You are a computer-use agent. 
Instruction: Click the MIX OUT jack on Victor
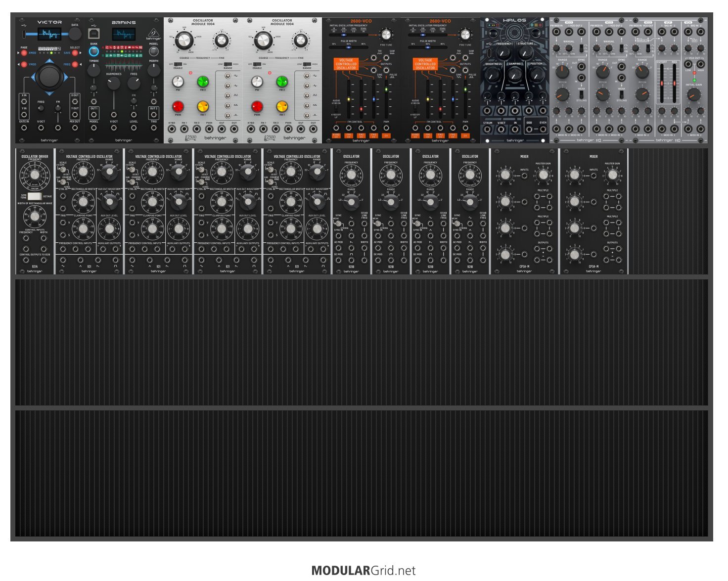coord(75,128)
